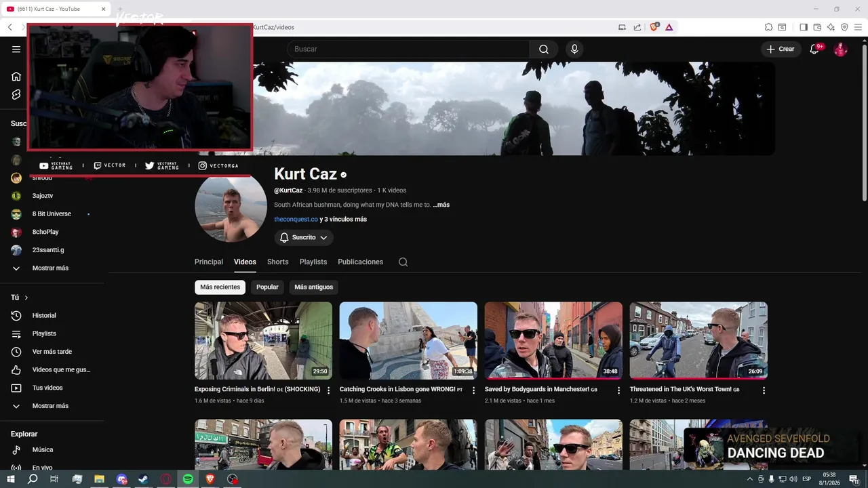This screenshot has width=868, height=488.
Task: Open Spotify from the taskbar
Action: 188,479
